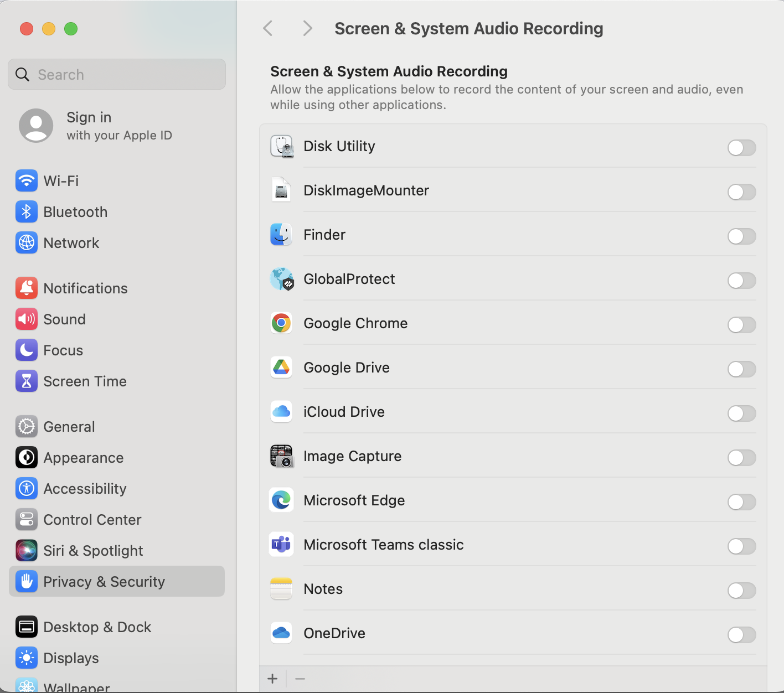Click the Finder app icon in list
The height and width of the screenshot is (693, 784).
(x=281, y=235)
